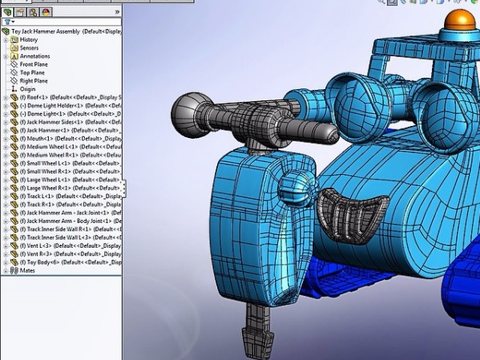Select the Toy Jack Hammer Assembly root node
480x360 pixels.
coord(66,32)
